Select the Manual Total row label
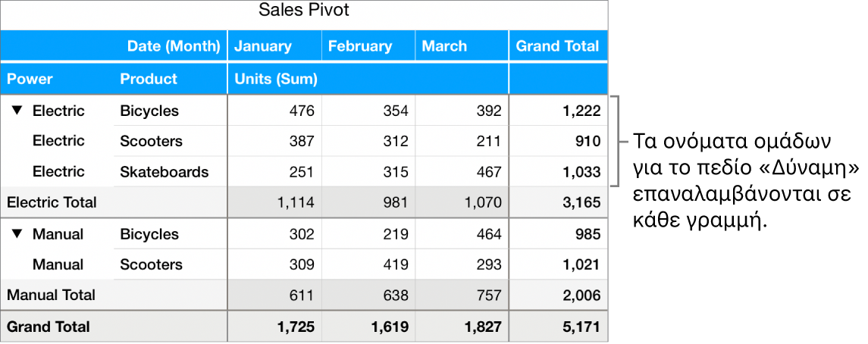Screen dimensions: 868x344 click(x=51, y=295)
